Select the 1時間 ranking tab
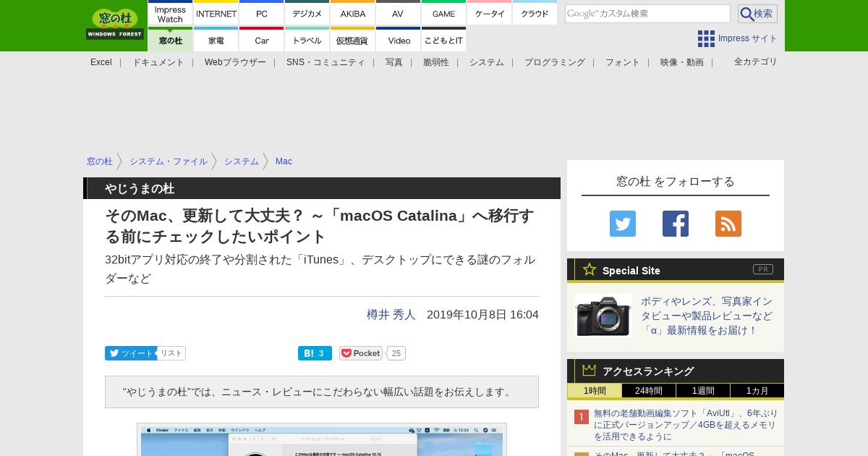 (x=595, y=391)
